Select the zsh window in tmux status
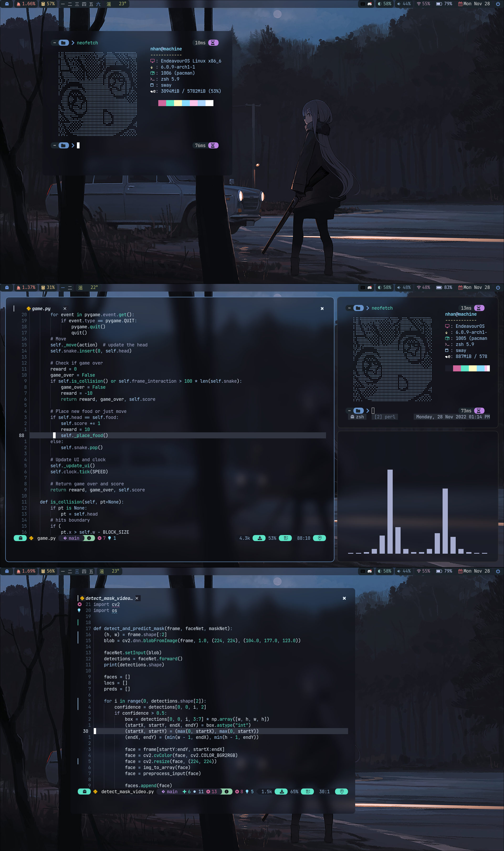This screenshot has width=504, height=851. click(357, 417)
